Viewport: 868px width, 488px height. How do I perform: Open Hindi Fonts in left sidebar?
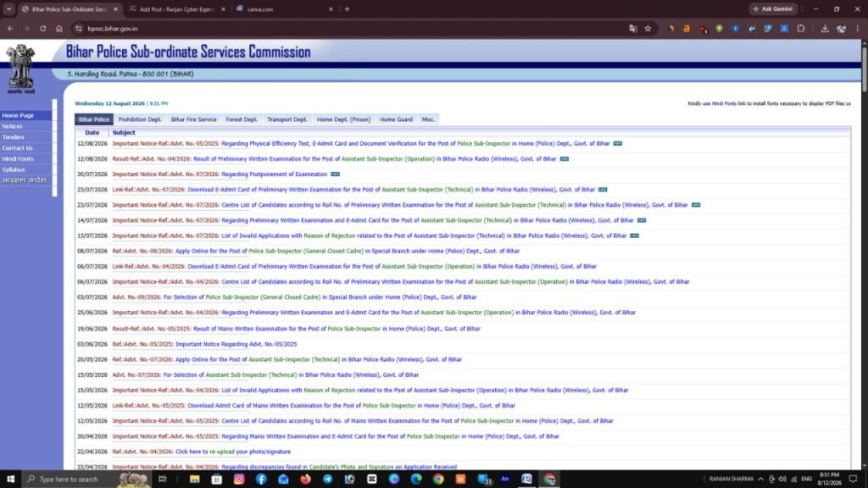click(x=18, y=158)
